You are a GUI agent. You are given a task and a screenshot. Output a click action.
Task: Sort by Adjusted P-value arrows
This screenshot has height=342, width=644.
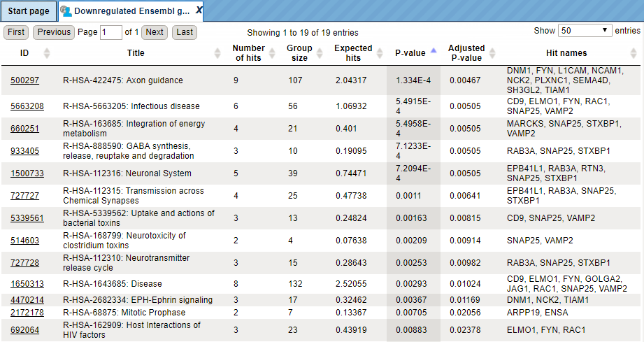492,53
